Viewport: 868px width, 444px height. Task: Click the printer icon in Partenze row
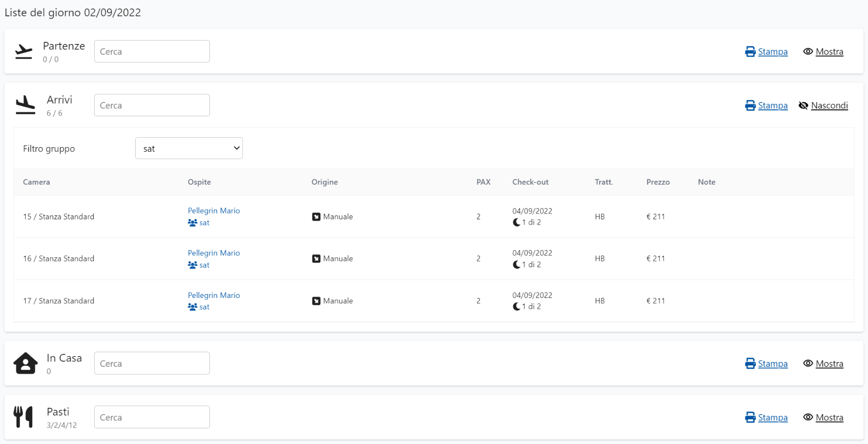click(x=750, y=52)
